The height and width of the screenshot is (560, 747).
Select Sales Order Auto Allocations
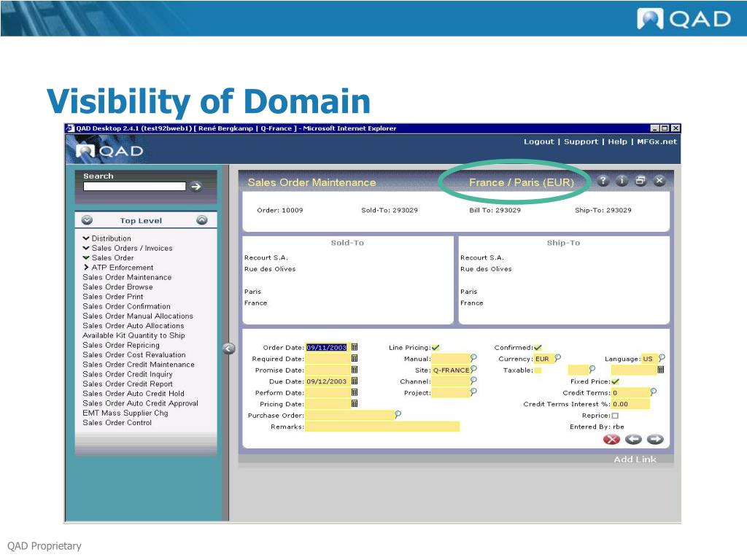coord(133,326)
